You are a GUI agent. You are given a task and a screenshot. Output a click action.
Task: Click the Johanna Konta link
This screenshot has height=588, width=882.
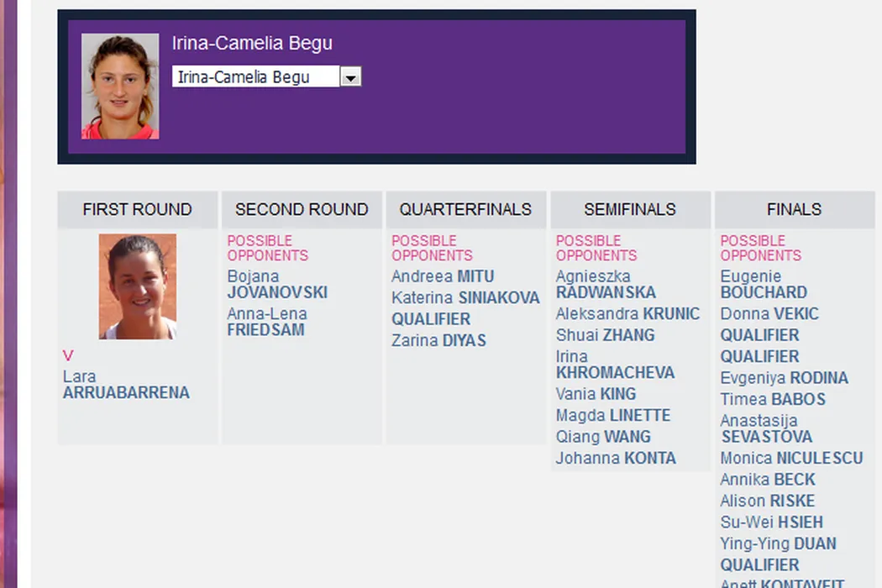tap(616, 458)
